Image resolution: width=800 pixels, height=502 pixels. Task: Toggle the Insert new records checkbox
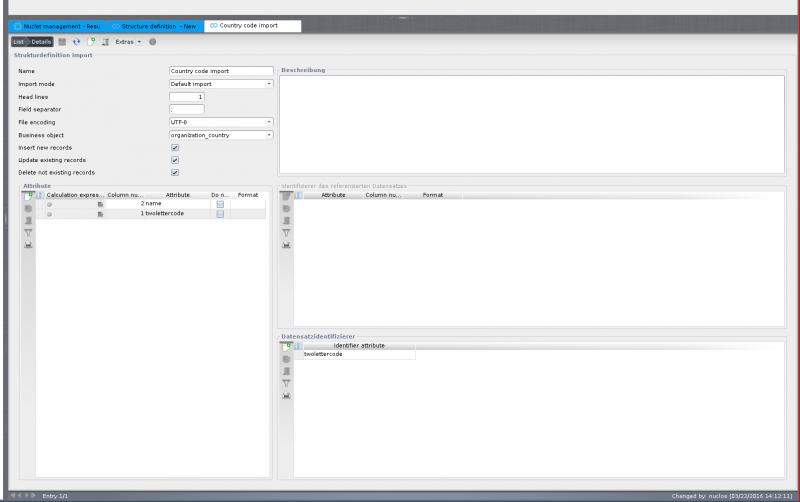(175, 147)
